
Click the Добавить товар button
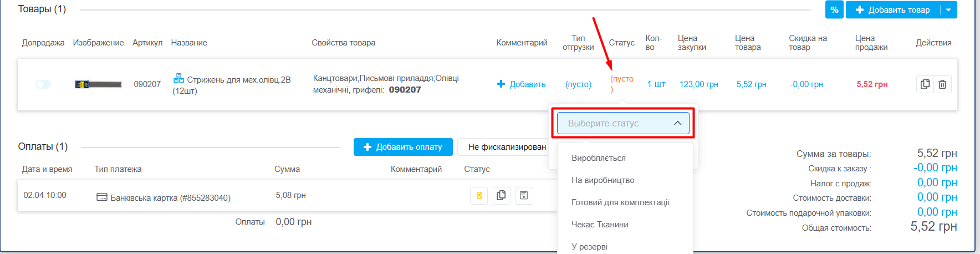point(893,9)
